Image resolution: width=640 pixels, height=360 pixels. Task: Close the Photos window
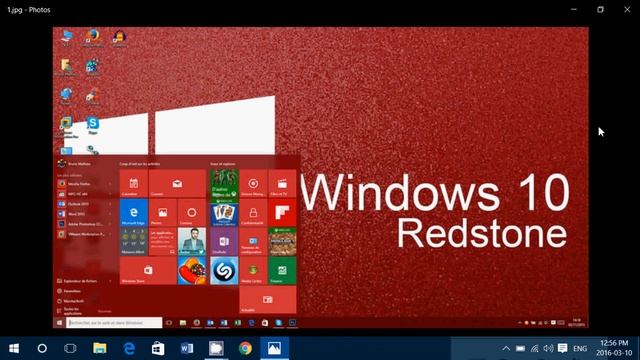click(x=627, y=9)
